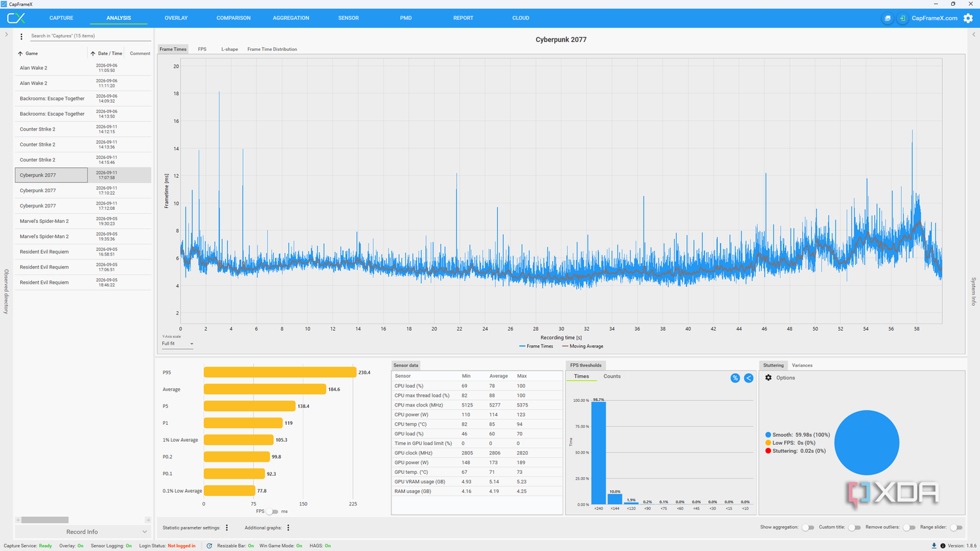Click the Options label in Stuttering panel
The height and width of the screenshot is (551, 980).
click(785, 378)
